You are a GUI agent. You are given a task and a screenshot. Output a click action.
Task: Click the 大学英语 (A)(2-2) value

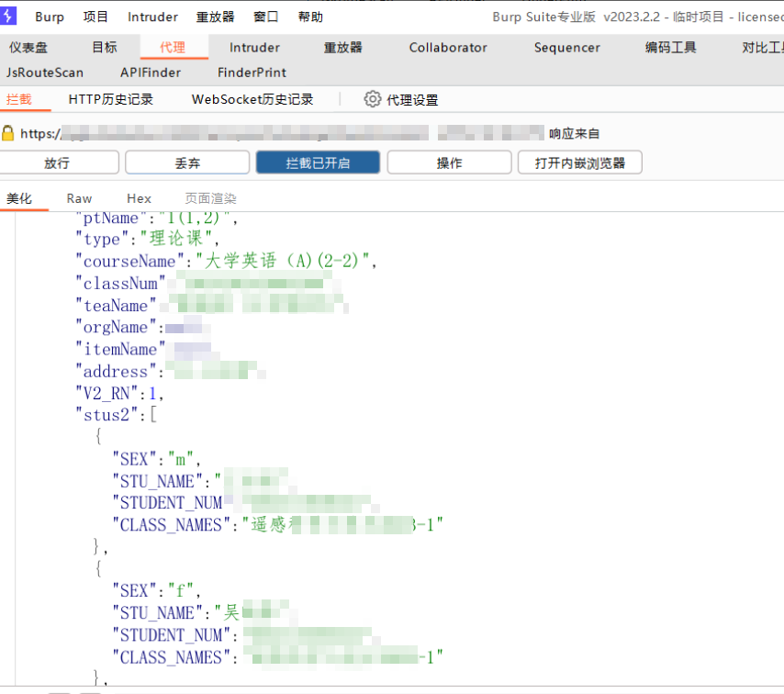pyautogui.click(x=282, y=261)
